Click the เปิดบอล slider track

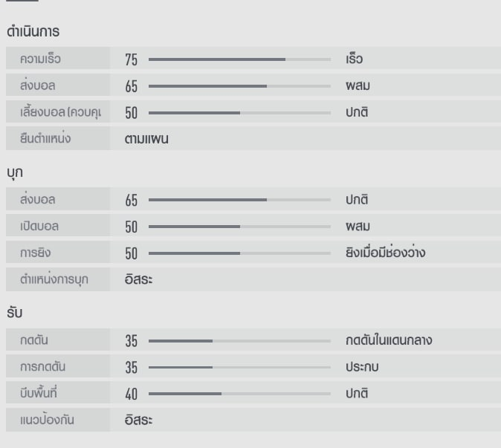(x=239, y=227)
